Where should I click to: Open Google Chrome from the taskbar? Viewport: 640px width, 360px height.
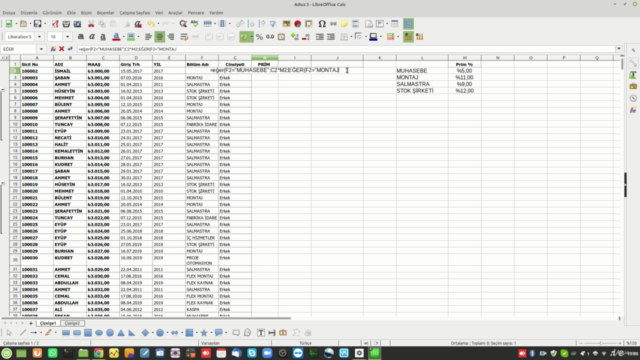pyautogui.click(x=98, y=353)
